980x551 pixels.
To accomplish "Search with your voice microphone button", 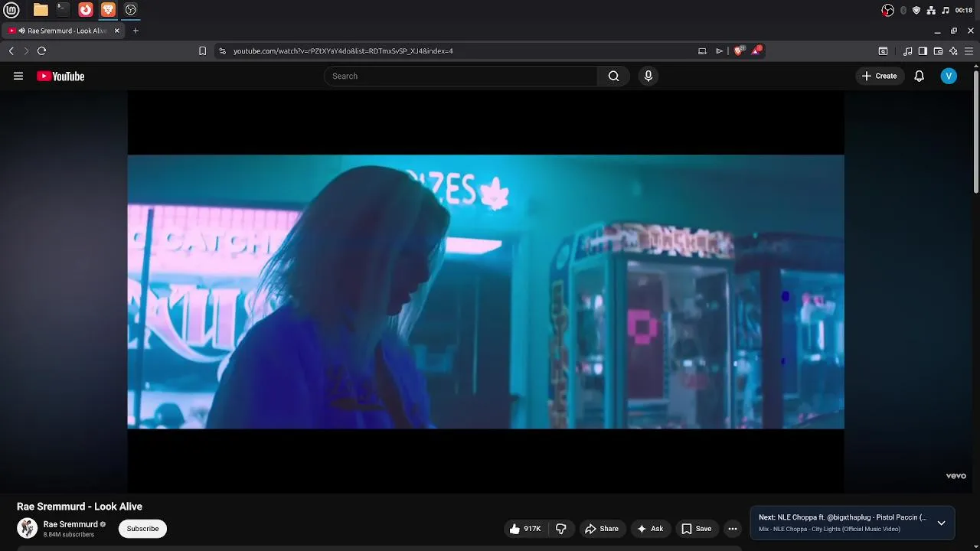I will point(648,76).
